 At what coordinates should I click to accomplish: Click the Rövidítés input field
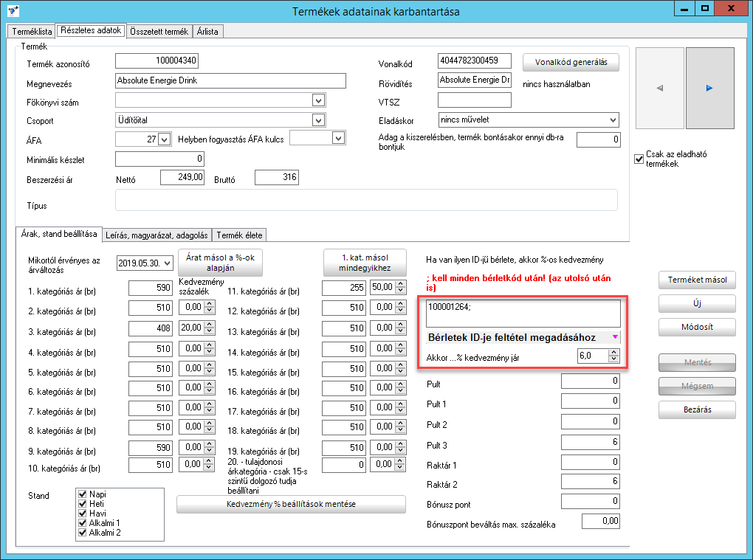coord(475,80)
